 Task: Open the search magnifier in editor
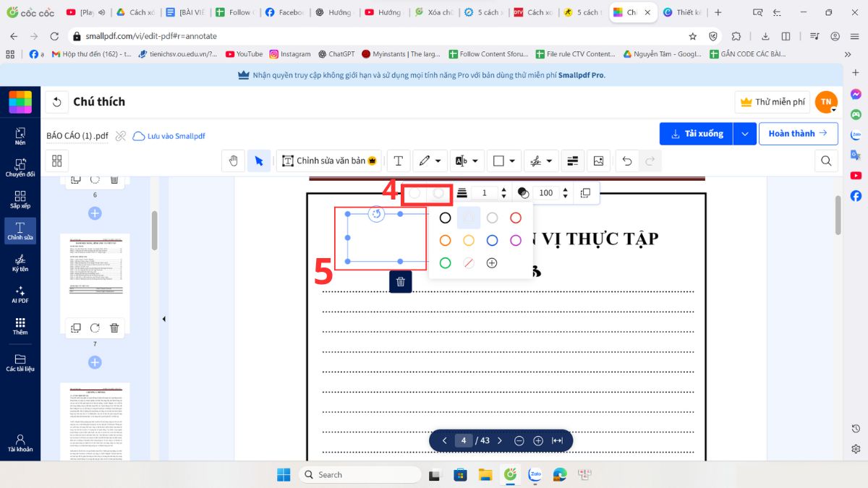[826, 160]
